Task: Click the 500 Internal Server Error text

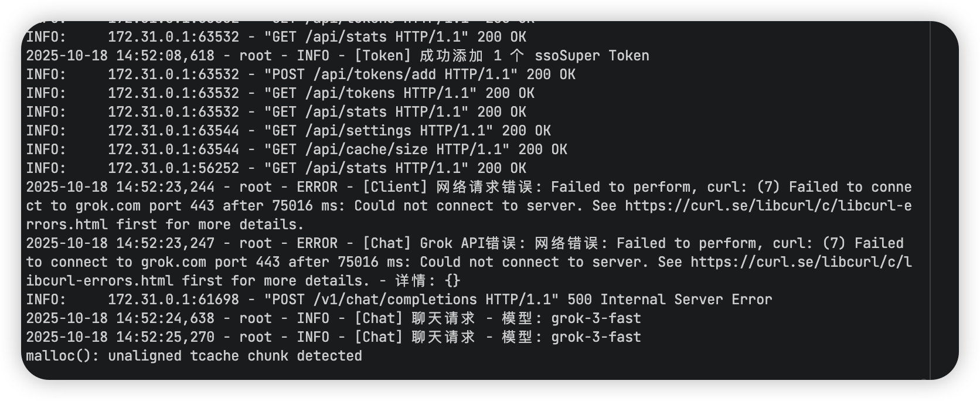Action: point(670,300)
